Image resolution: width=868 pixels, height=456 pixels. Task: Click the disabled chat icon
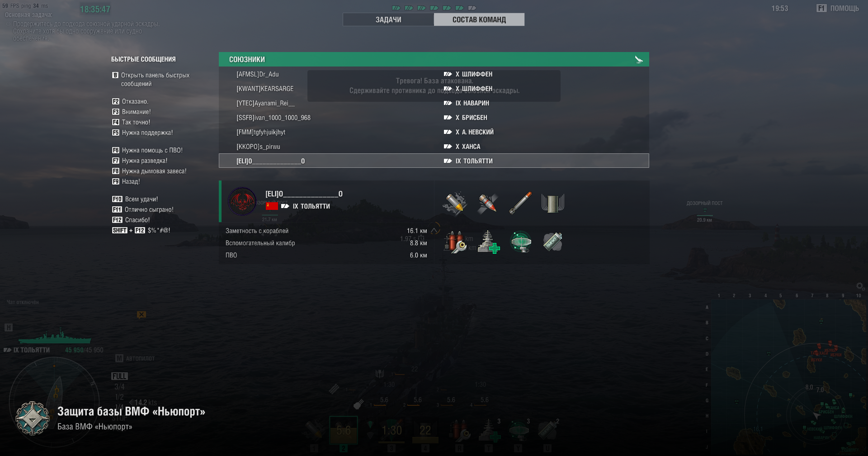142,315
